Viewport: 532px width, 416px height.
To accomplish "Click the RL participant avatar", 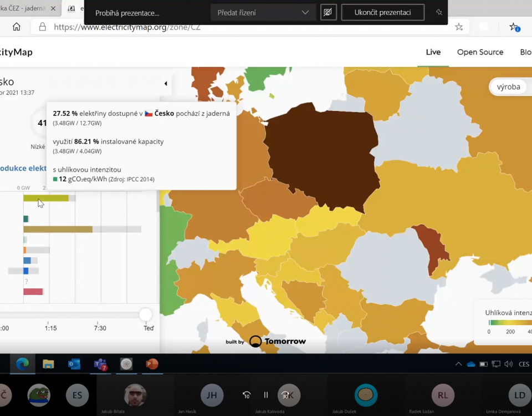I will point(443,395).
